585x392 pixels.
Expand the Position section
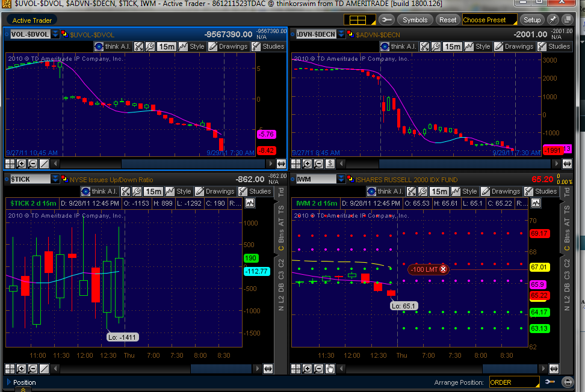pyautogui.click(x=9, y=382)
